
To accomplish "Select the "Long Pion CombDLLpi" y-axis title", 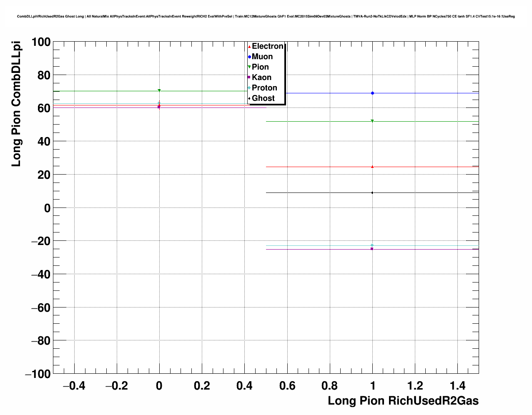I will [16, 105].
